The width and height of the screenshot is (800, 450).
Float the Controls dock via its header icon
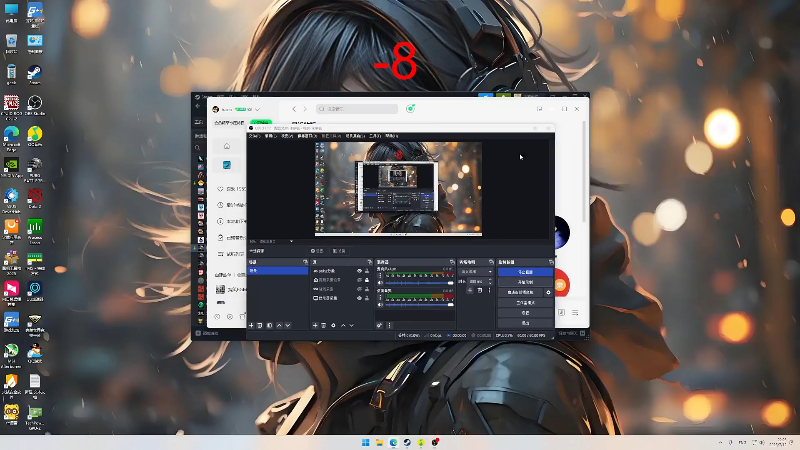pyautogui.click(x=551, y=262)
